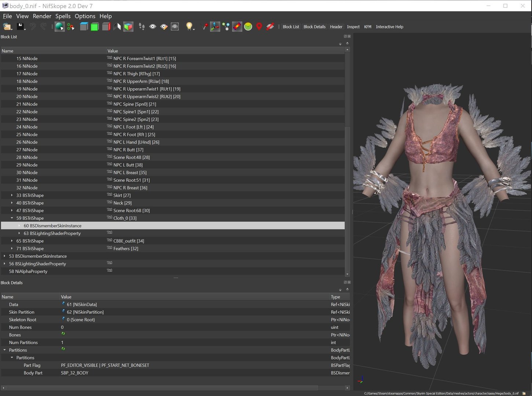The height and width of the screenshot is (396, 532).
Task: Activate the green sphere object select tool
Action: [x=59, y=26]
